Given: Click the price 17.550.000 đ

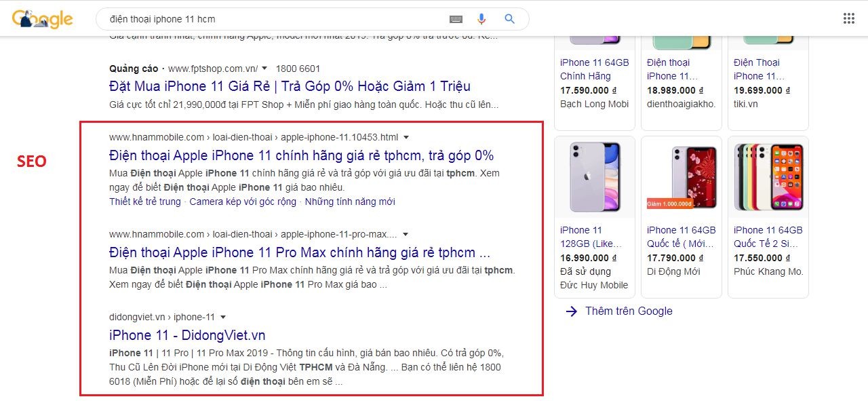Looking at the screenshot, I should point(762,258).
